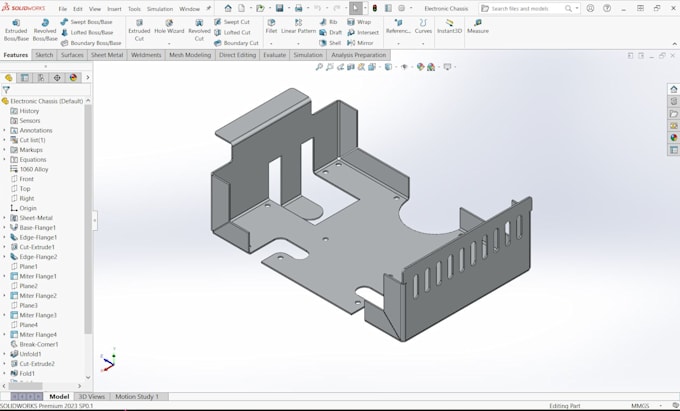Choose Swept Boss/Base feature
The image size is (680, 411).
click(86, 22)
